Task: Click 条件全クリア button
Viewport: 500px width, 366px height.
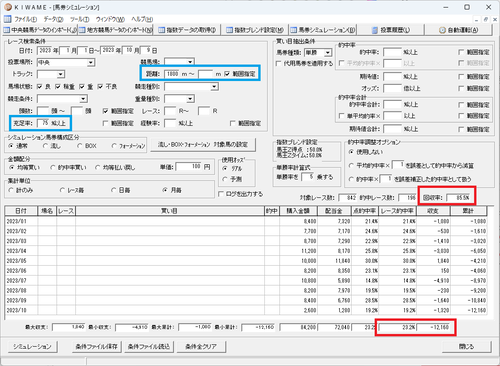Action: pos(201,347)
